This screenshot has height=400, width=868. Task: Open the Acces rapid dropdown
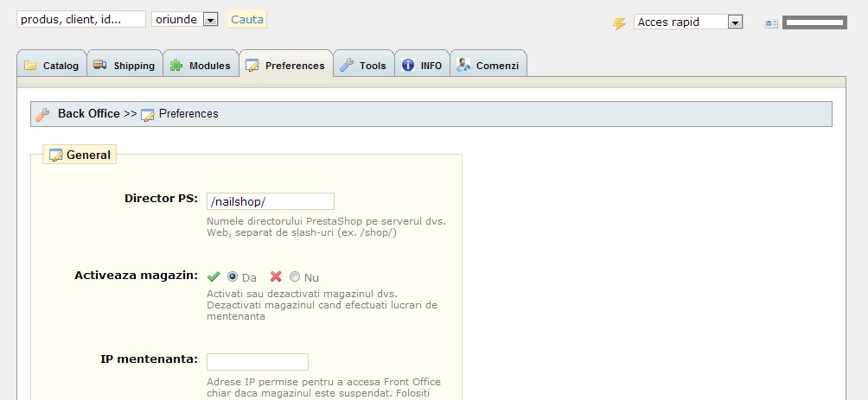point(688,22)
